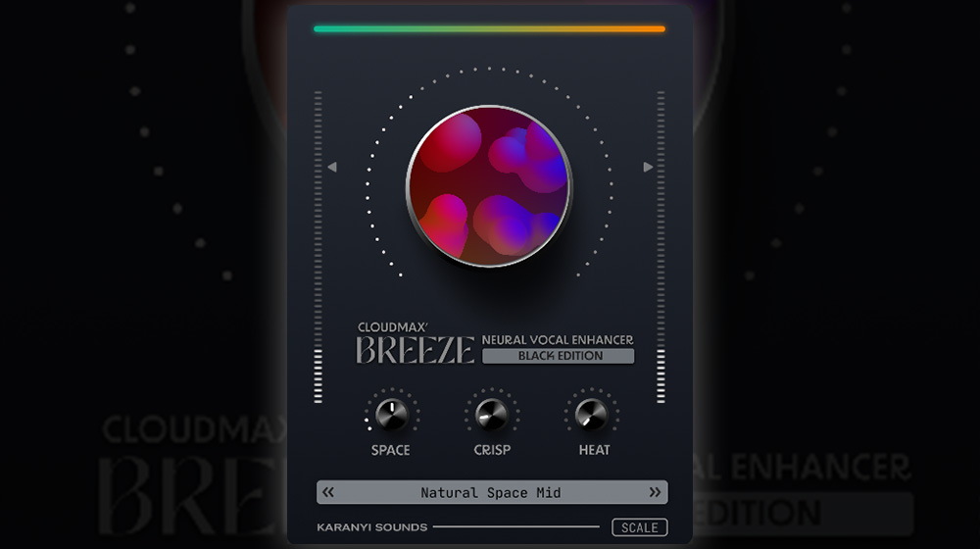Click the gradient color bar at top
Screen dimensions: 980x549
[x=489, y=28]
